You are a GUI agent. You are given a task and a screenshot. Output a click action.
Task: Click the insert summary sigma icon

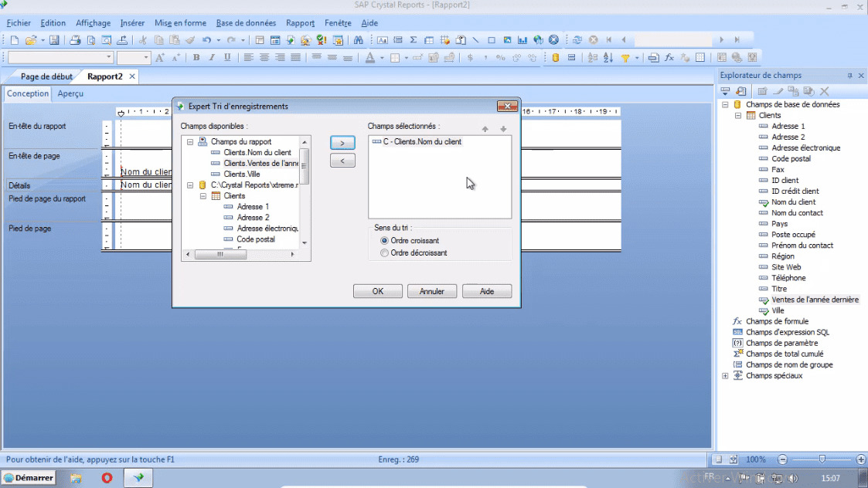pos(414,40)
